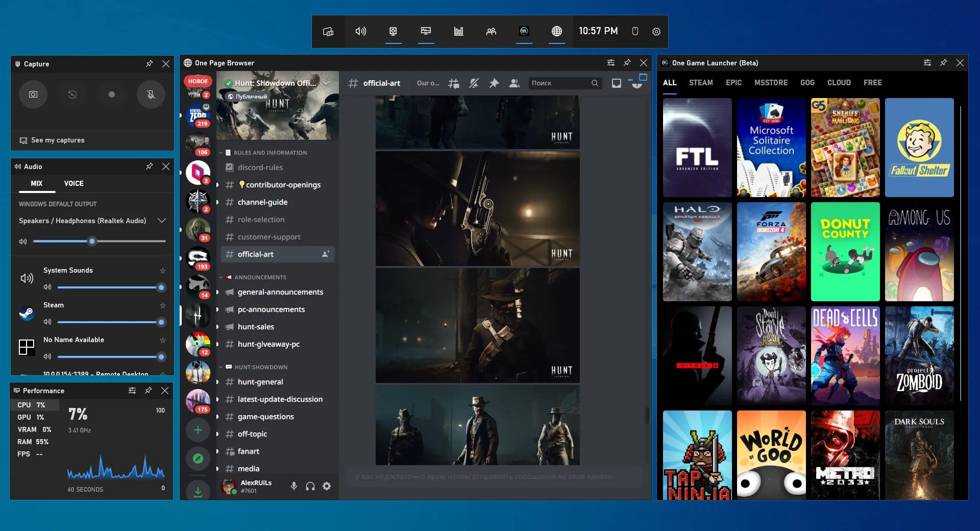Adjust the No Name Available volume slider

click(112, 356)
